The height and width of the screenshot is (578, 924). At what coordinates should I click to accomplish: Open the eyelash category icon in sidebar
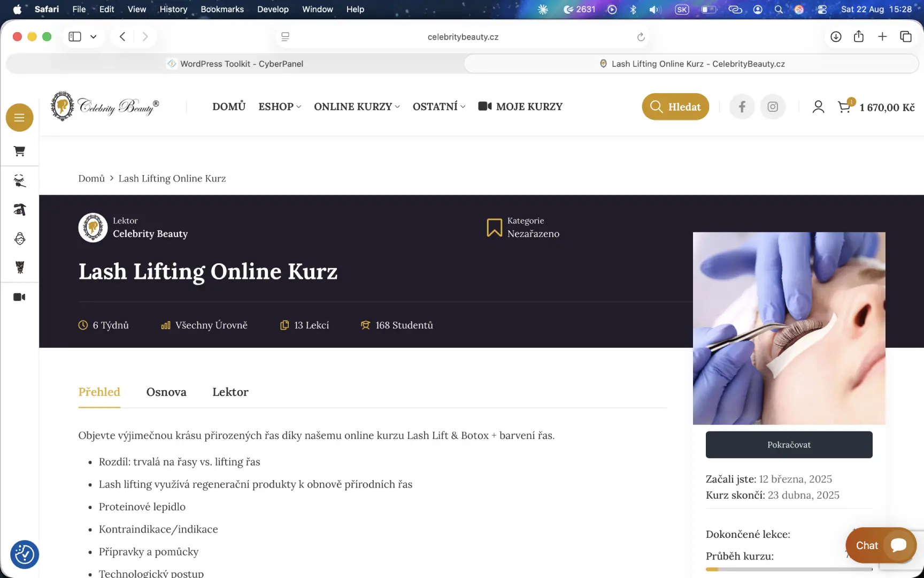pos(19,181)
